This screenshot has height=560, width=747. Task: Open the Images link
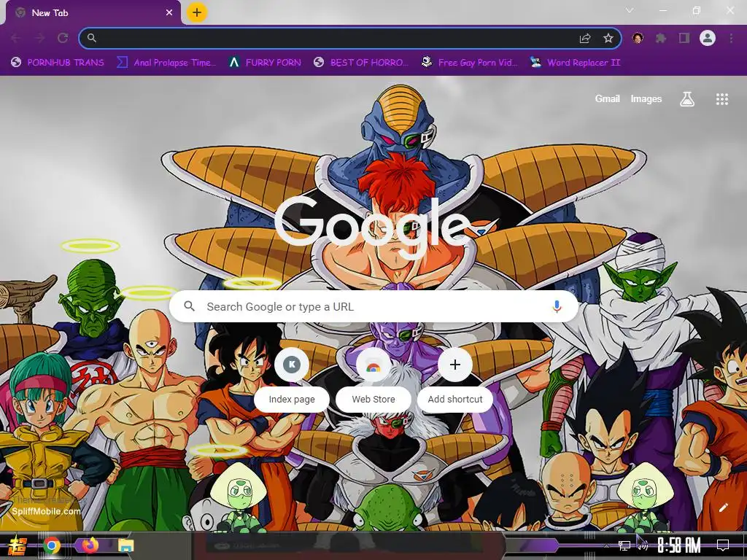click(x=646, y=98)
